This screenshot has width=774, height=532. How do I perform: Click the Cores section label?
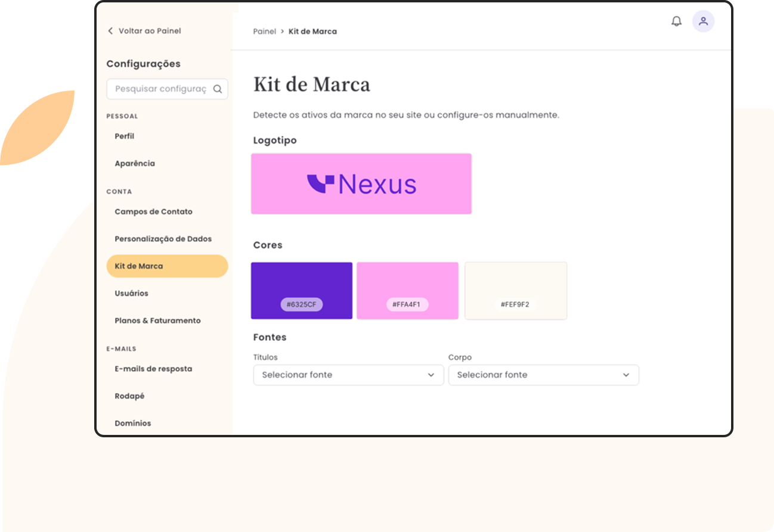pos(268,245)
